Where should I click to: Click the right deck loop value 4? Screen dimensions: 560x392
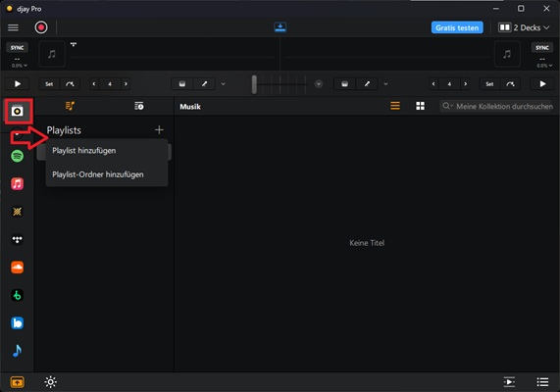(449, 84)
